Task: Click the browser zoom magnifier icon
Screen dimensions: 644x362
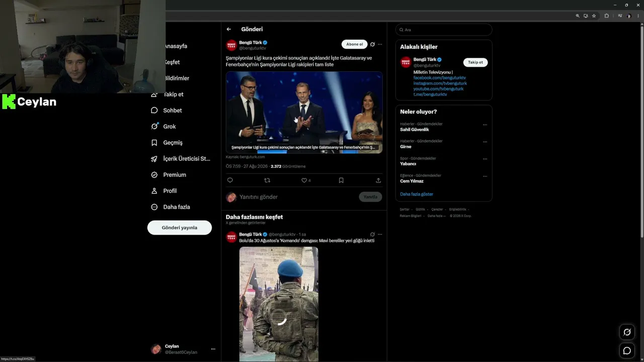Action: pyautogui.click(x=578, y=16)
